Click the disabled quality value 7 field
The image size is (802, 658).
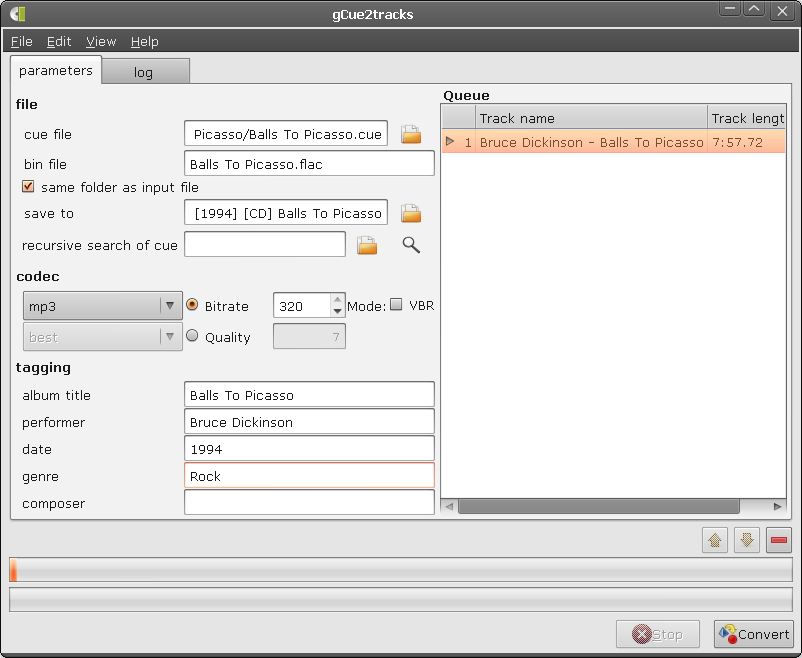point(309,336)
